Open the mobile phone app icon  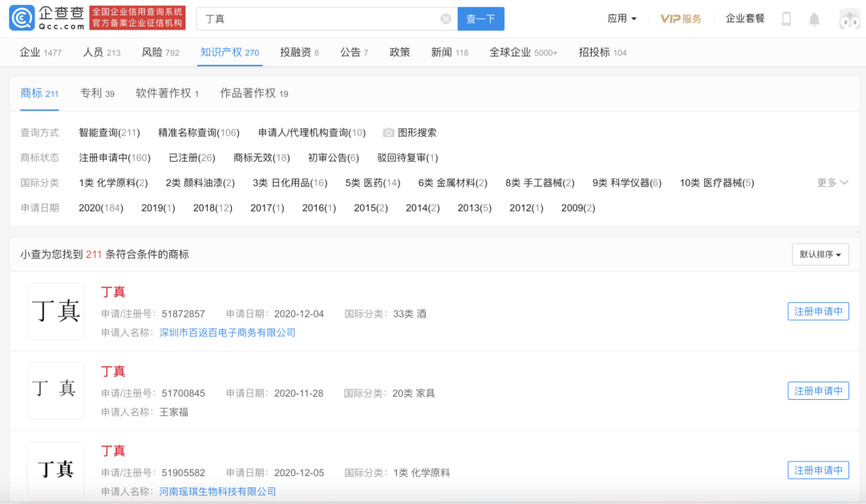(787, 18)
